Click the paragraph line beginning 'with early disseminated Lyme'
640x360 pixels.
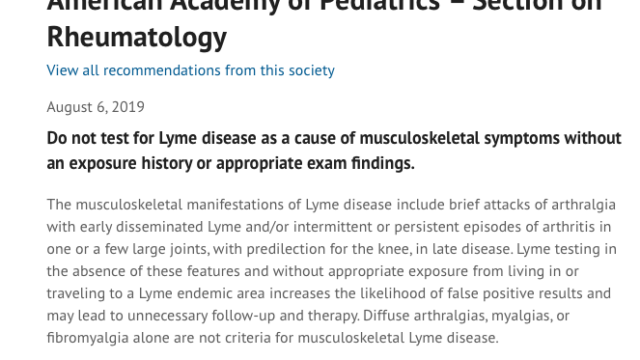(x=329, y=227)
